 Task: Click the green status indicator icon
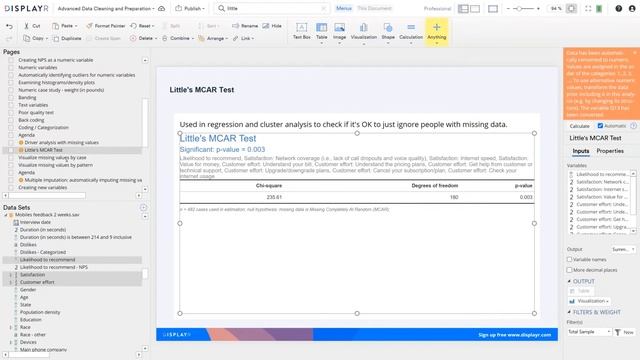pos(599,9)
